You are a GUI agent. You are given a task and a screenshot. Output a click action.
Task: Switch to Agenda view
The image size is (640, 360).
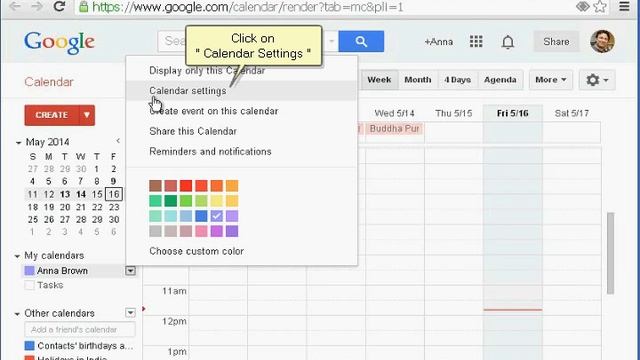point(500,80)
